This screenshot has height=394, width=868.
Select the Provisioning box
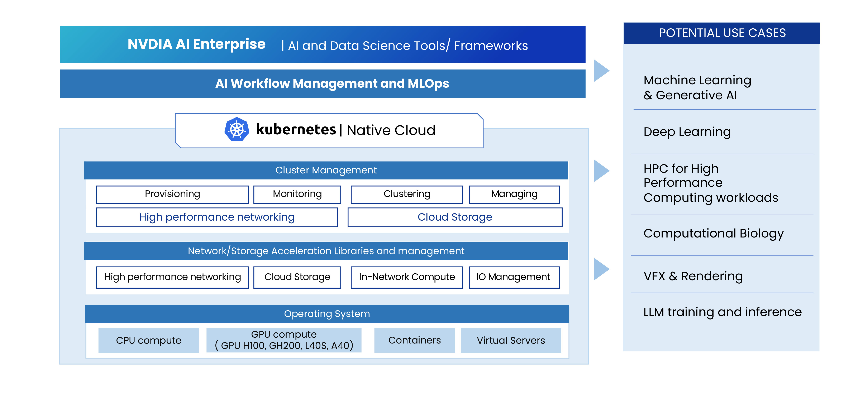172,194
